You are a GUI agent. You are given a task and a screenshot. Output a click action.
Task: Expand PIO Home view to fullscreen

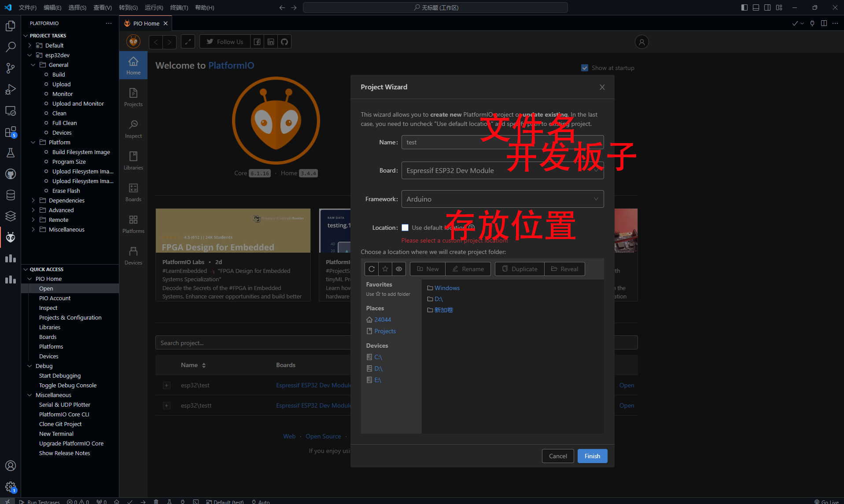click(x=188, y=42)
